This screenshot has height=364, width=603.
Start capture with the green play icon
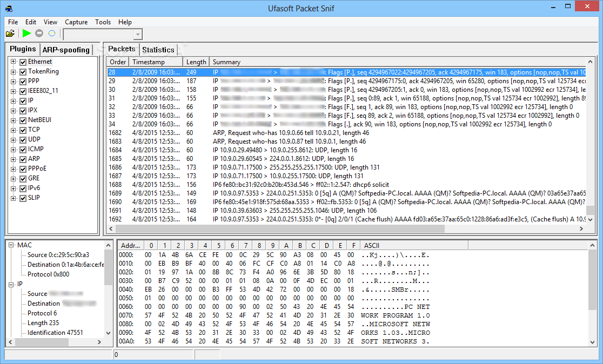(26, 33)
